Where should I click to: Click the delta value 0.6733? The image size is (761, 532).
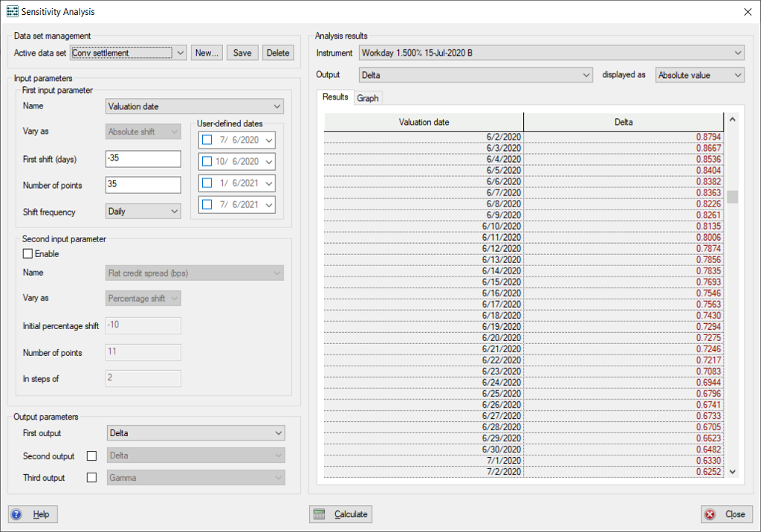(x=708, y=416)
